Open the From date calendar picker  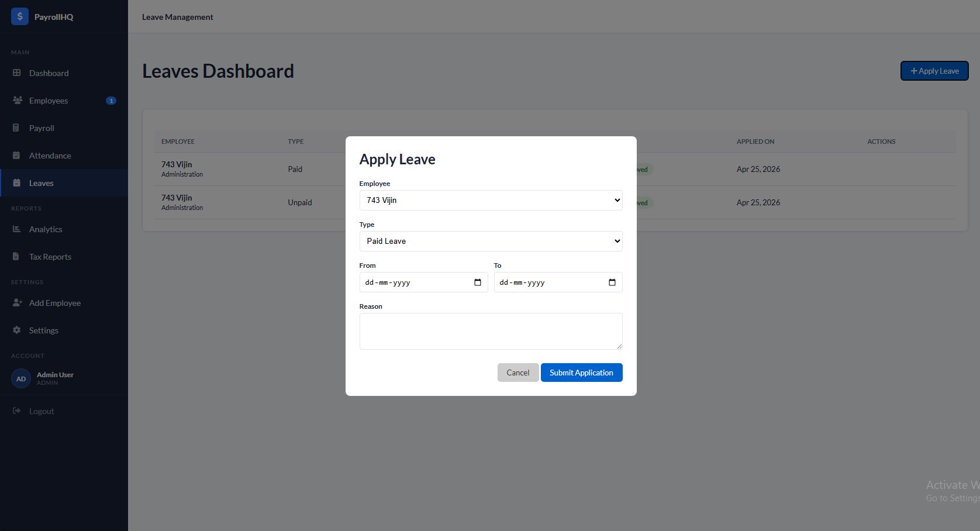478,282
